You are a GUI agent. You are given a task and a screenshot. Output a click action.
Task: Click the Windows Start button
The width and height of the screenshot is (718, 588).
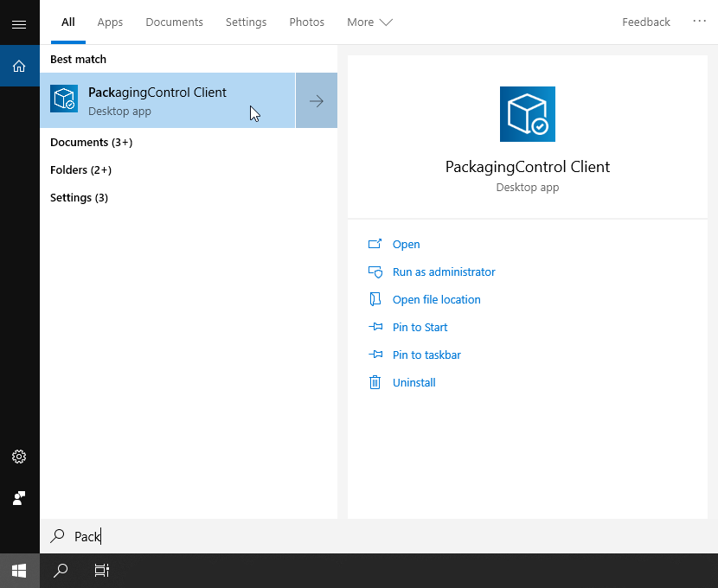[x=19, y=571]
